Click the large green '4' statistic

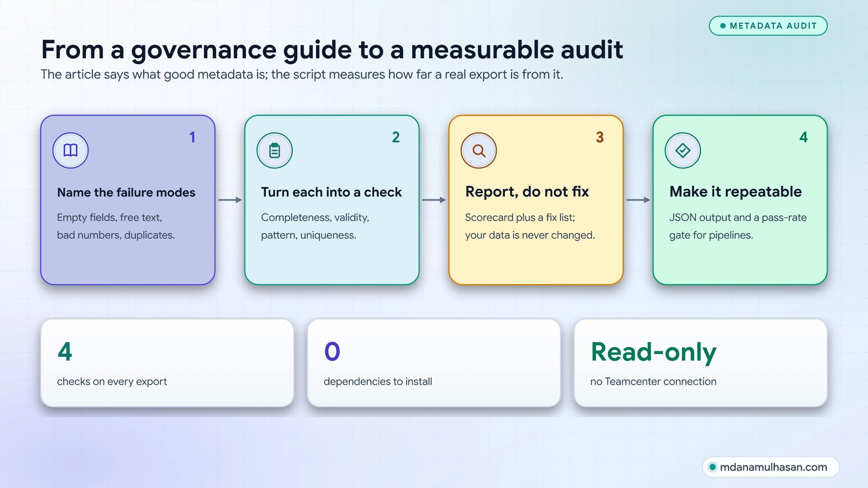point(65,352)
